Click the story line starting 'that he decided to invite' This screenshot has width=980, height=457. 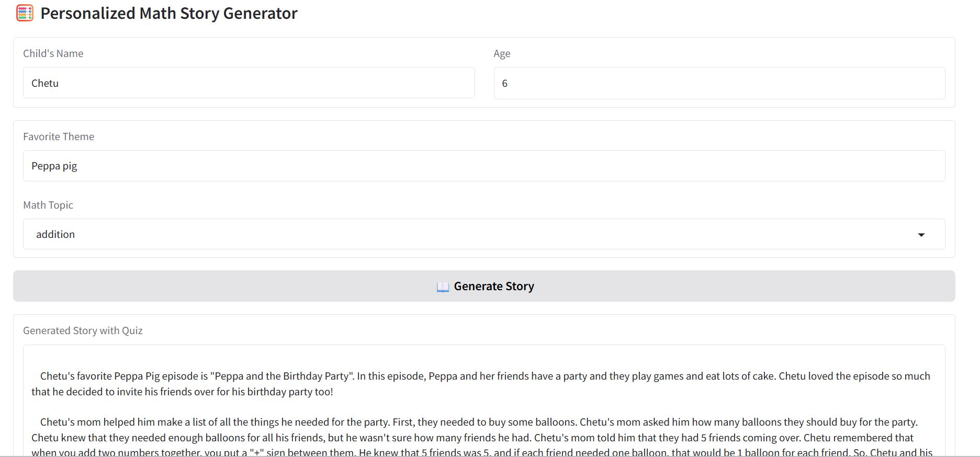tap(182, 392)
